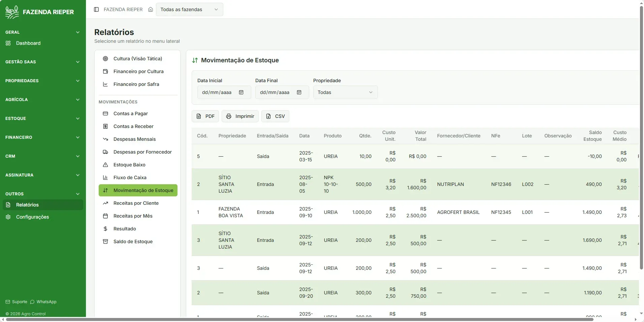Open calendar picker for Data Final
Screen dimensions: 644x322
299,92
